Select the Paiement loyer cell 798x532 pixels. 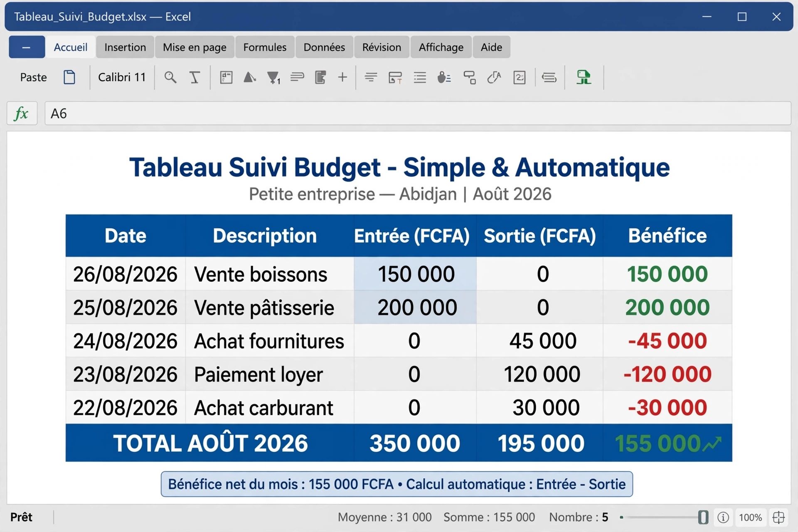pos(269,374)
